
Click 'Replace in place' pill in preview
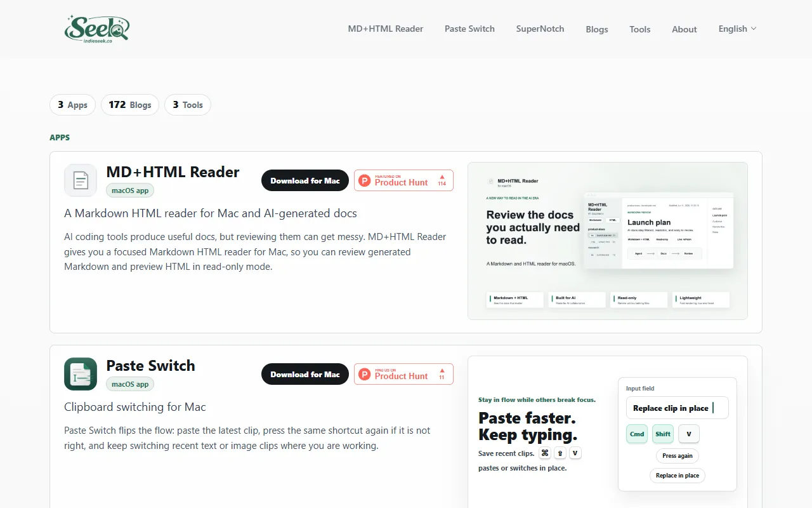point(678,476)
